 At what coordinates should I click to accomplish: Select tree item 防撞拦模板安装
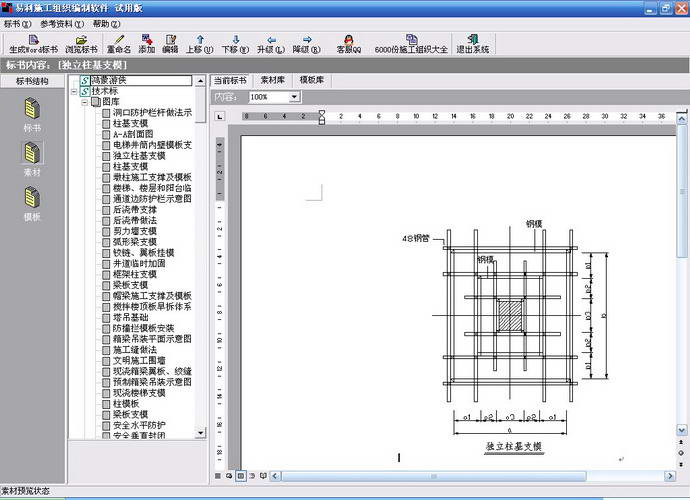point(143,328)
